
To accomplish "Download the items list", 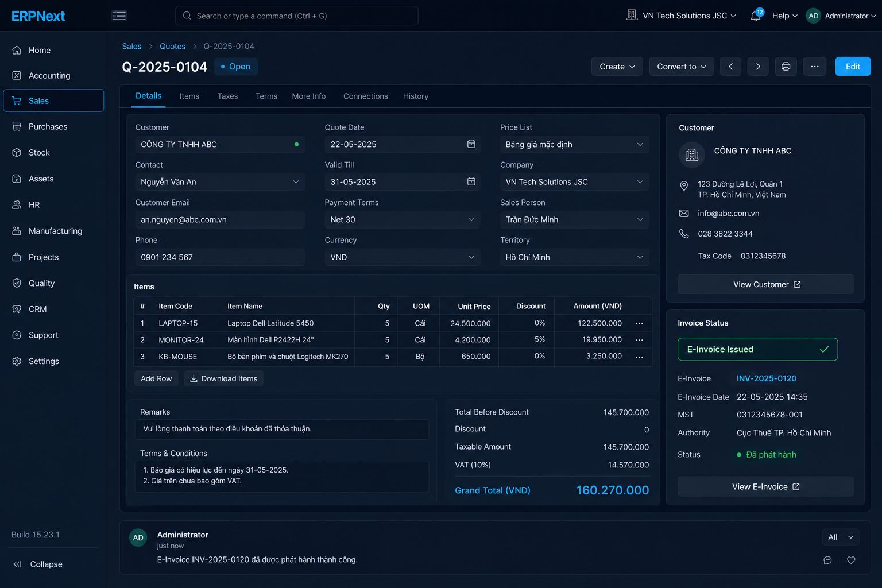I will pyautogui.click(x=223, y=378).
